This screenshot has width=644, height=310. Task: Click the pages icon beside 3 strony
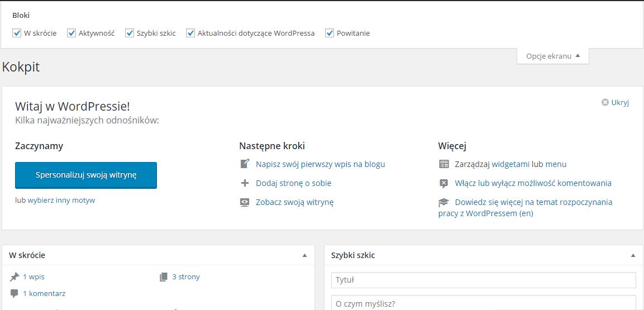pyautogui.click(x=164, y=277)
